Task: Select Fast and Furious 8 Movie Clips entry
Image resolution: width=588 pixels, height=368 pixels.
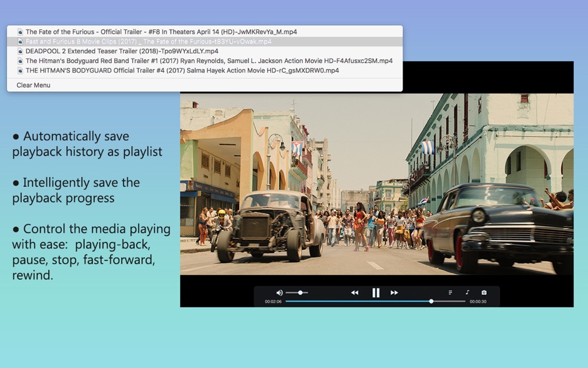Action: [149, 42]
